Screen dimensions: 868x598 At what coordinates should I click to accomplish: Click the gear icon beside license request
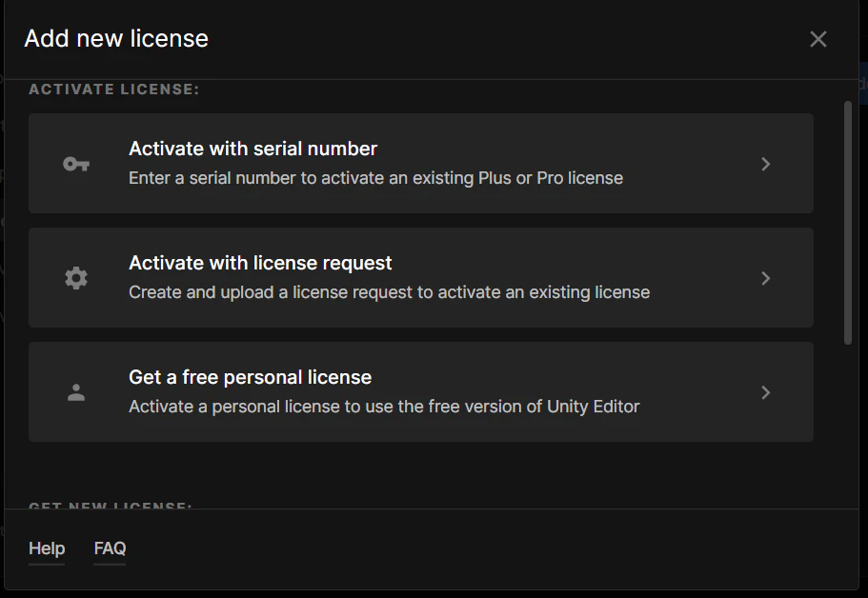click(x=76, y=278)
